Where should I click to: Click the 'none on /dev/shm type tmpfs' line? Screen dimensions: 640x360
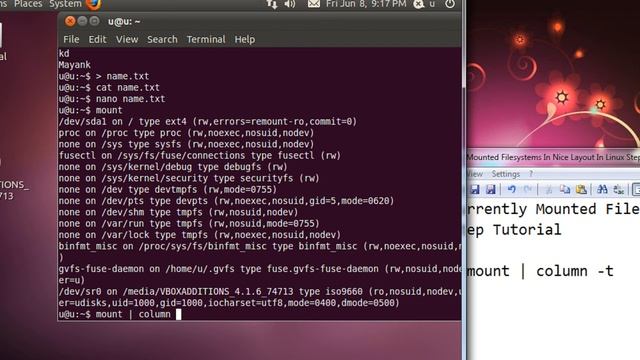click(178, 212)
